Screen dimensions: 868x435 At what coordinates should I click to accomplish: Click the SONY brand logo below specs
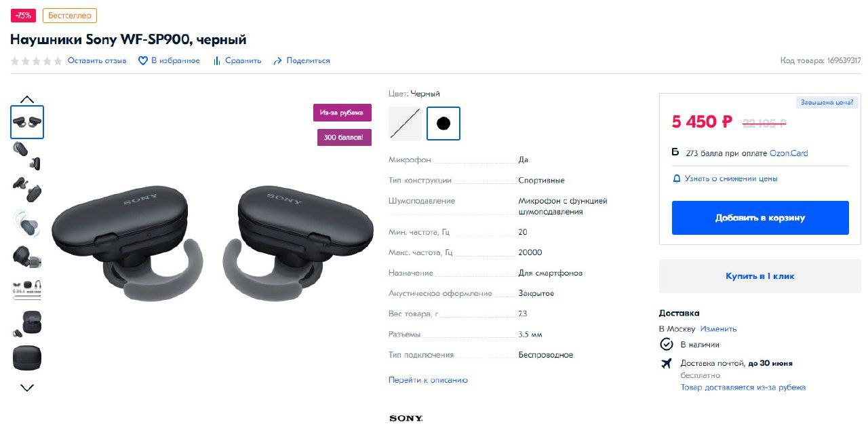pos(406,418)
